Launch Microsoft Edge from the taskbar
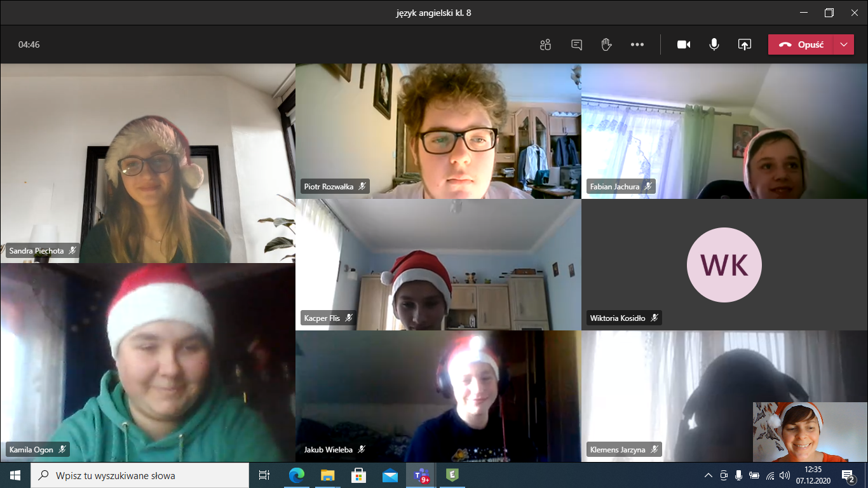Viewport: 868px width, 488px height. coord(296,475)
